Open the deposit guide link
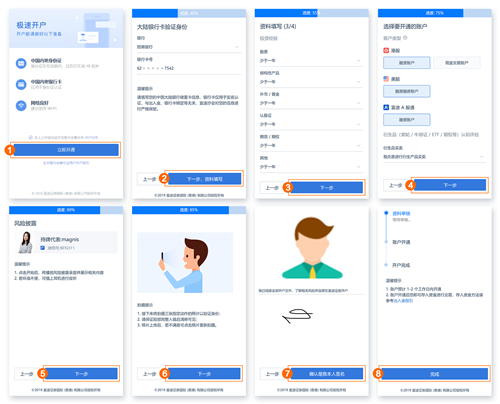 tap(403, 301)
